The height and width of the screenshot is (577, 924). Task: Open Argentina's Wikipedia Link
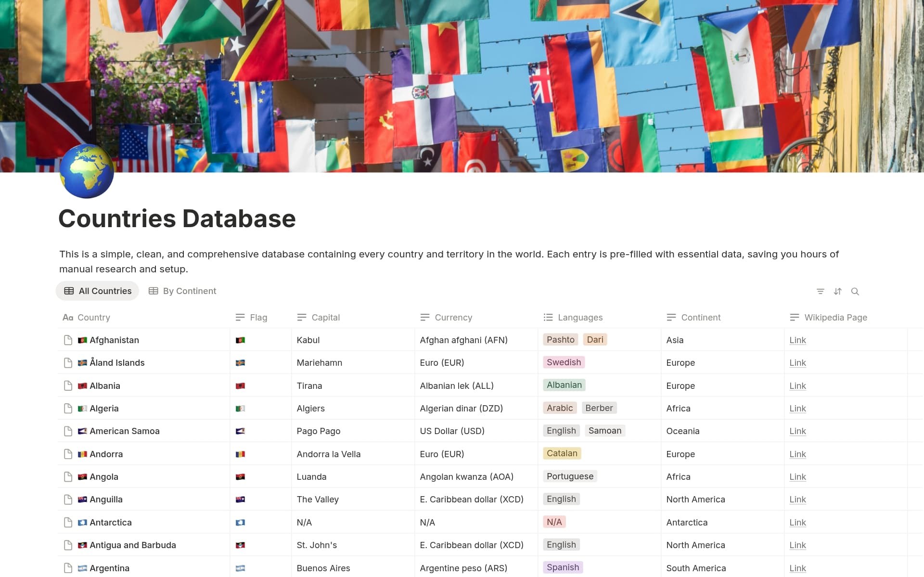[797, 568]
